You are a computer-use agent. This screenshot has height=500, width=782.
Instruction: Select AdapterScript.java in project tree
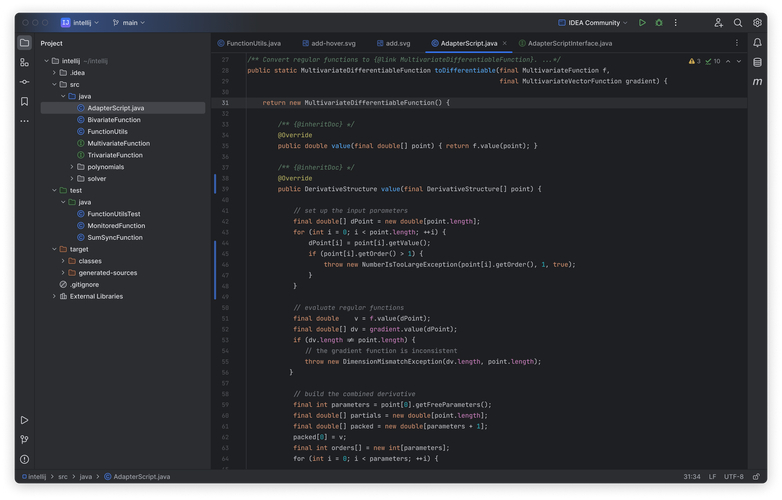click(123, 108)
